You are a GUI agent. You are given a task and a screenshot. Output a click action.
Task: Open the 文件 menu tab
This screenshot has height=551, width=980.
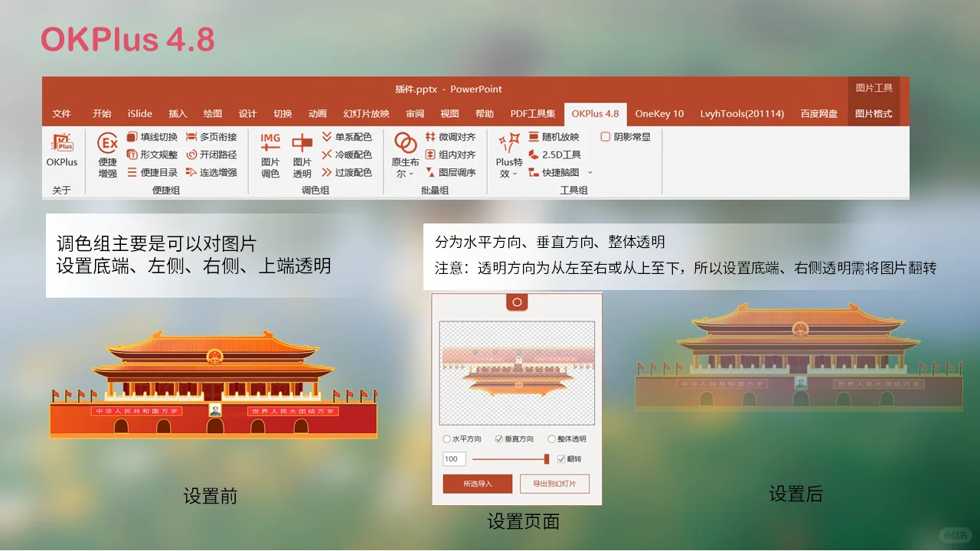tap(61, 114)
